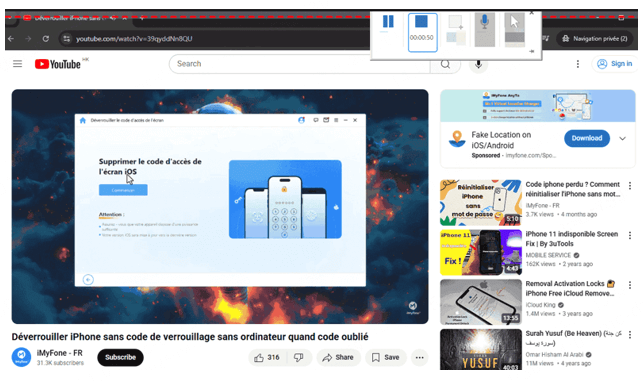Open Removal Activation Locks video thumbnail
The height and width of the screenshot is (381, 644).
click(x=481, y=302)
